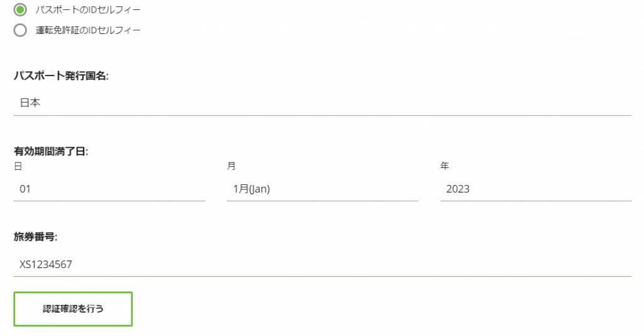The width and height of the screenshot is (644, 336).
Task: Click the 年 column label
Action: pyautogui.click(x=445, y=166)
